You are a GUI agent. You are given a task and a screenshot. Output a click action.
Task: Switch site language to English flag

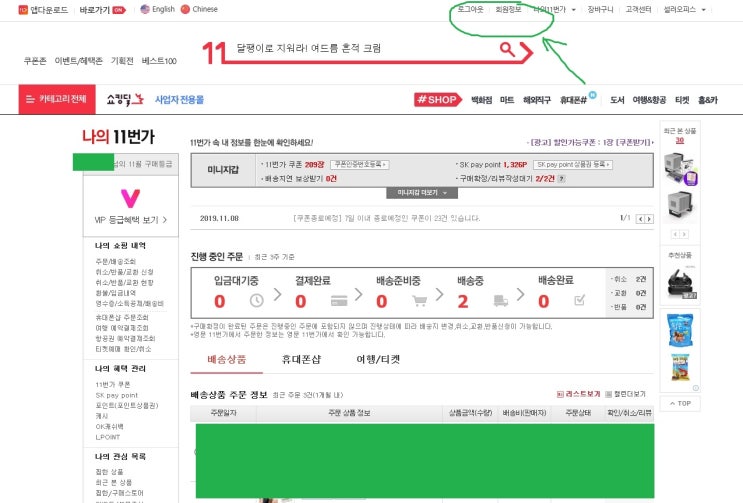click(145, 9)
